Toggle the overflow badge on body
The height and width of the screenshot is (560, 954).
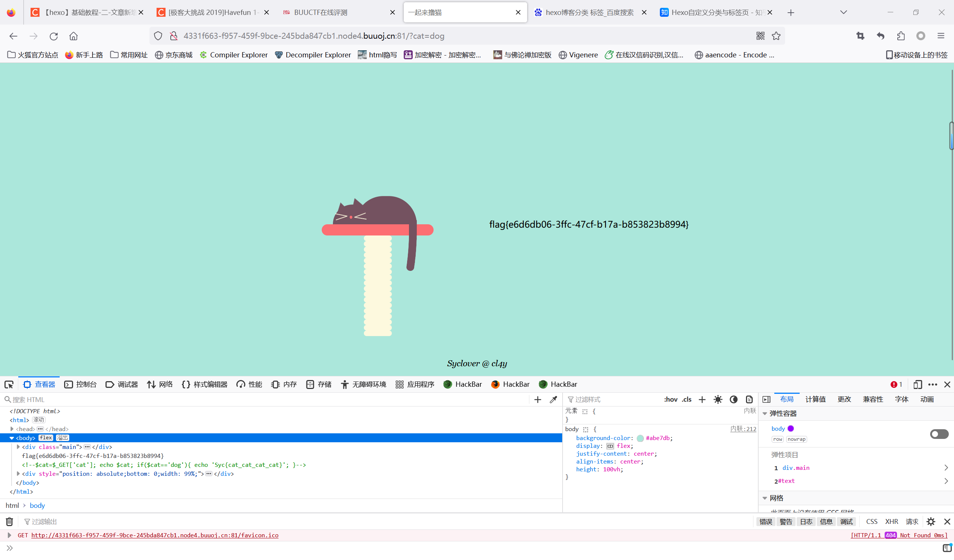point(63,438)
